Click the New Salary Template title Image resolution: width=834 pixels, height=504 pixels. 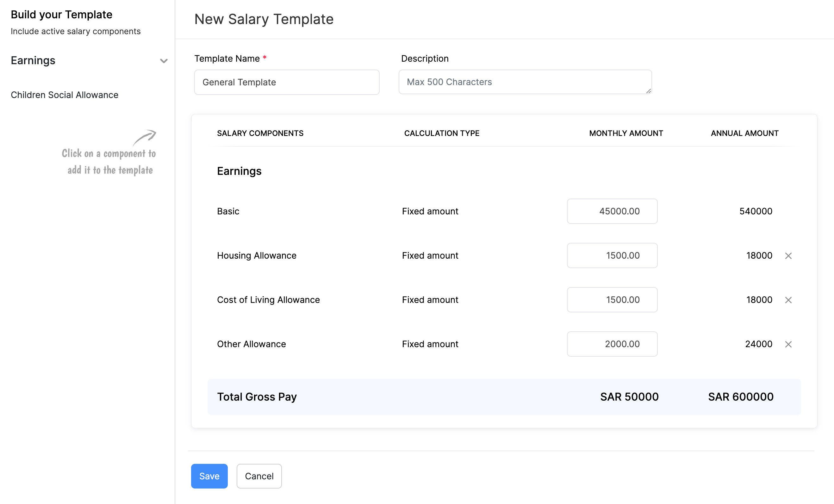click(x=264, y=19)
